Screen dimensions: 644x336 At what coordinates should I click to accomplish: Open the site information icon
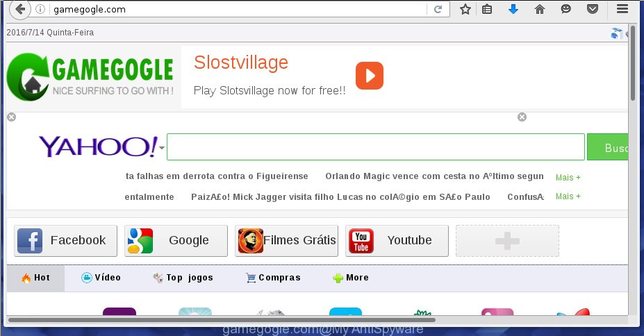coord(40,9)
